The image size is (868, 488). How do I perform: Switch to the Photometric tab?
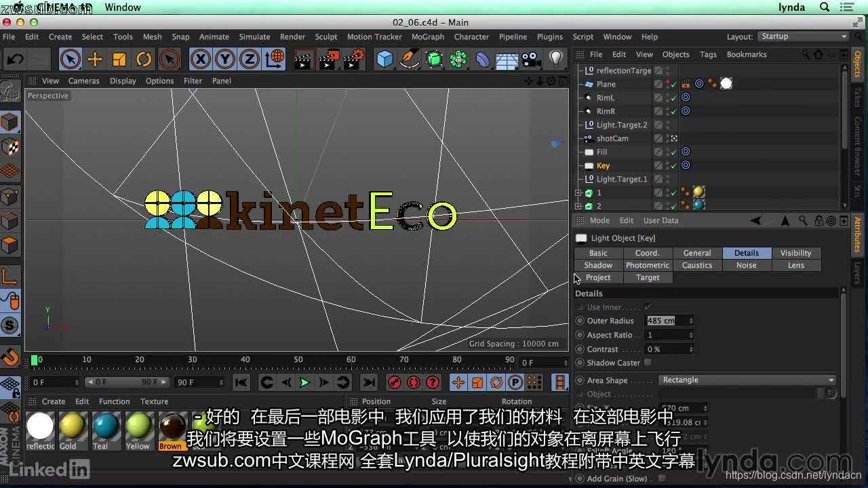point(648,265)
